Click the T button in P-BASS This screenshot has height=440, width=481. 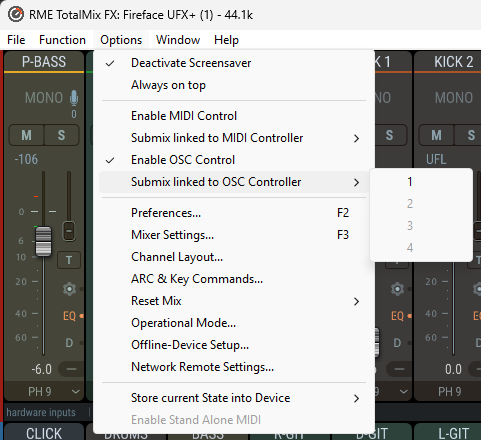[x=69, y=260]
